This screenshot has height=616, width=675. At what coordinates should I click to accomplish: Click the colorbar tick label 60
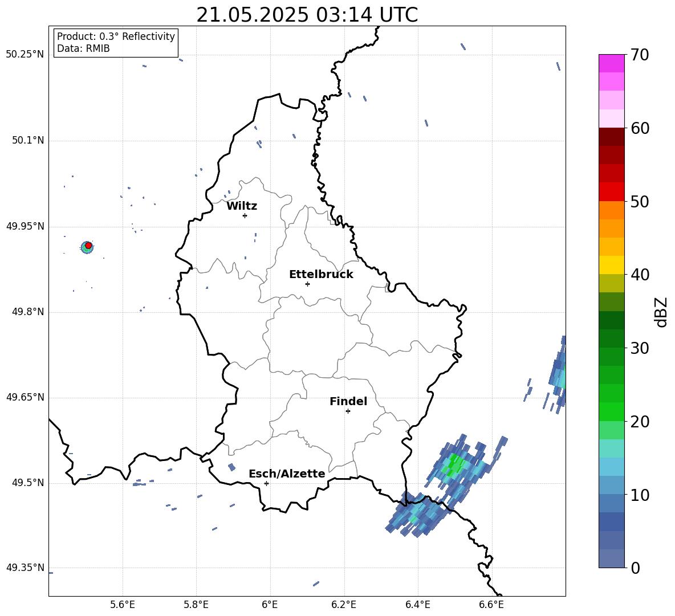[640, 128]
